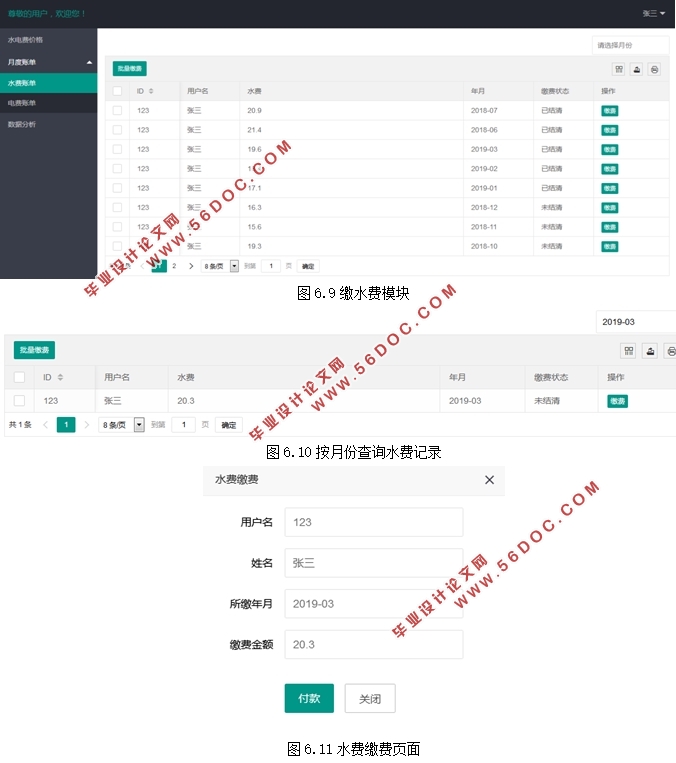Viewport: 676px width, 763px height.
Task: Click 缴费 button for the 2018-07 row
Action: pyautogui.click(x=609, y=110)
